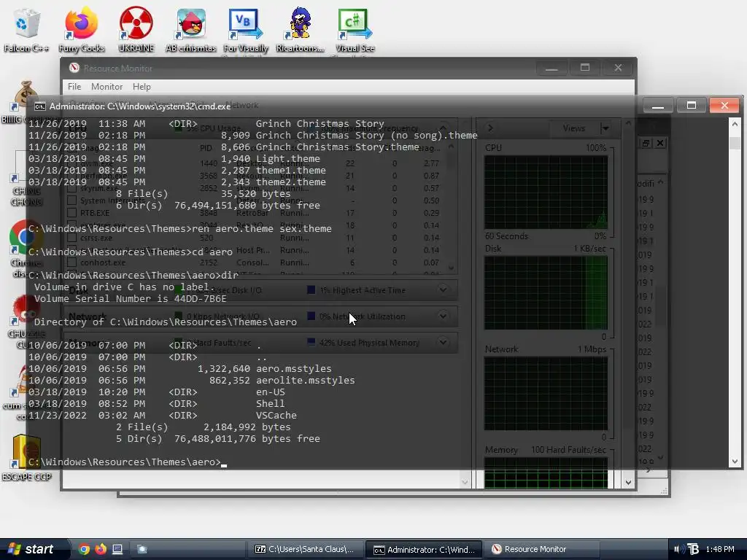
Task: Launch the AB chrismtas Angry Birds shortcut
Action: coord(191,28)
